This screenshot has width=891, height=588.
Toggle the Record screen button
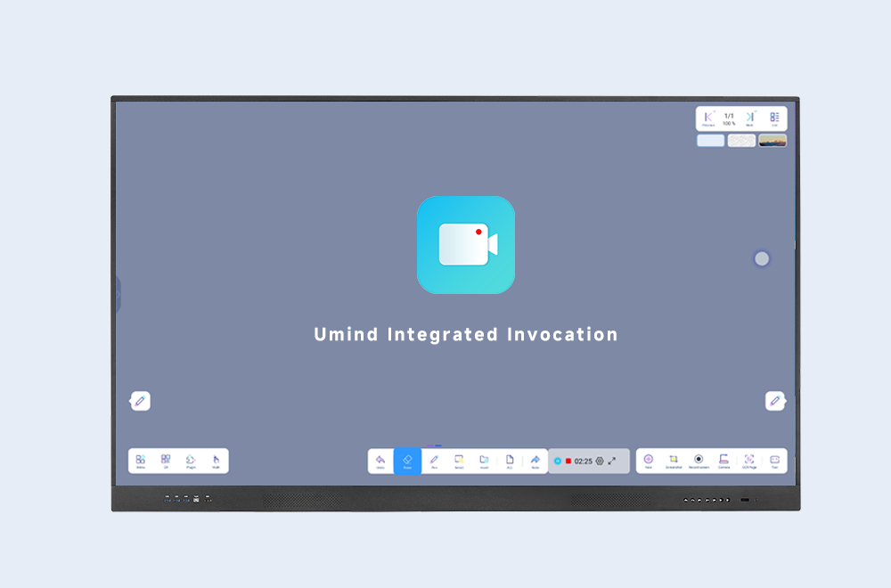tap(699, 461)
